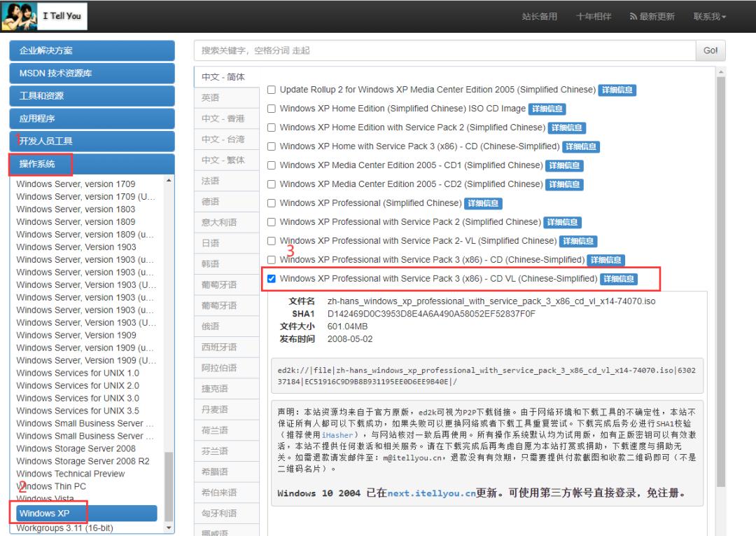
Task: Click the I Tell You logo icon
Action: tap(18, 15)
